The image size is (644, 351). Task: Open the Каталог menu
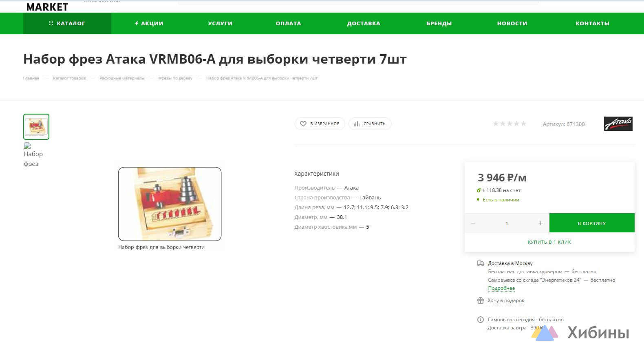(x=67, y=23)
